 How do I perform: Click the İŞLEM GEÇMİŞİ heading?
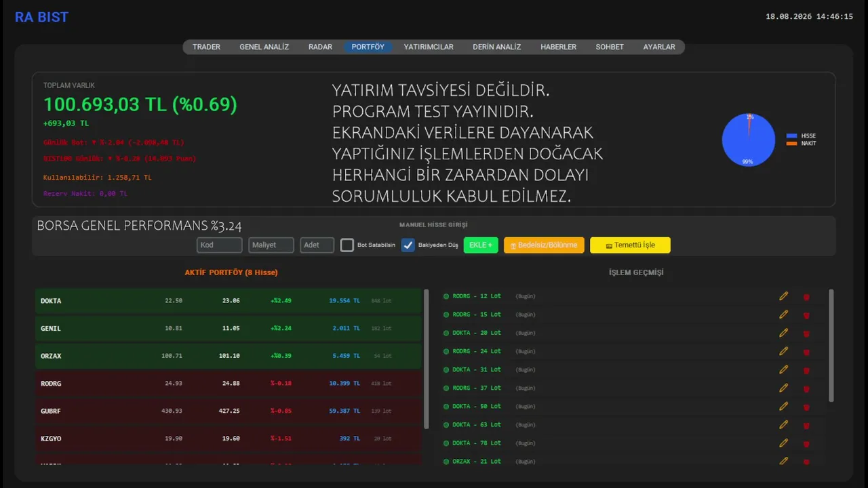636,272
